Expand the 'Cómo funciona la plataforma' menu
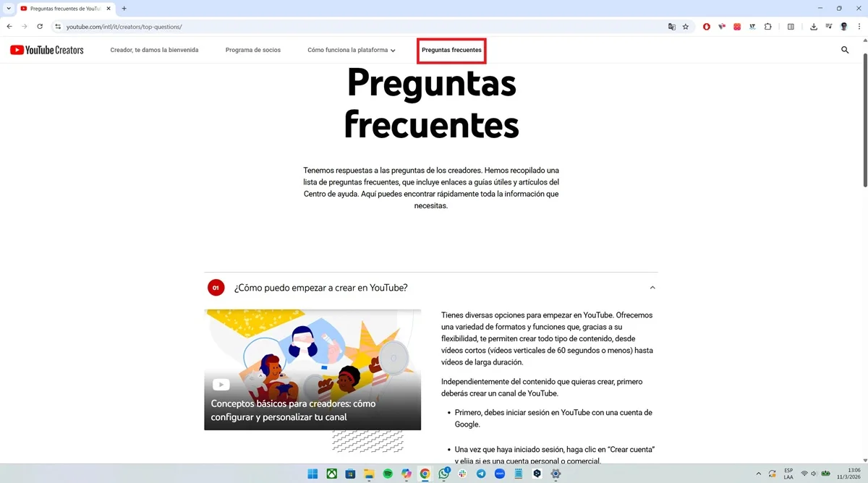Viewport: 868px width, 483px height. (352, 50)
